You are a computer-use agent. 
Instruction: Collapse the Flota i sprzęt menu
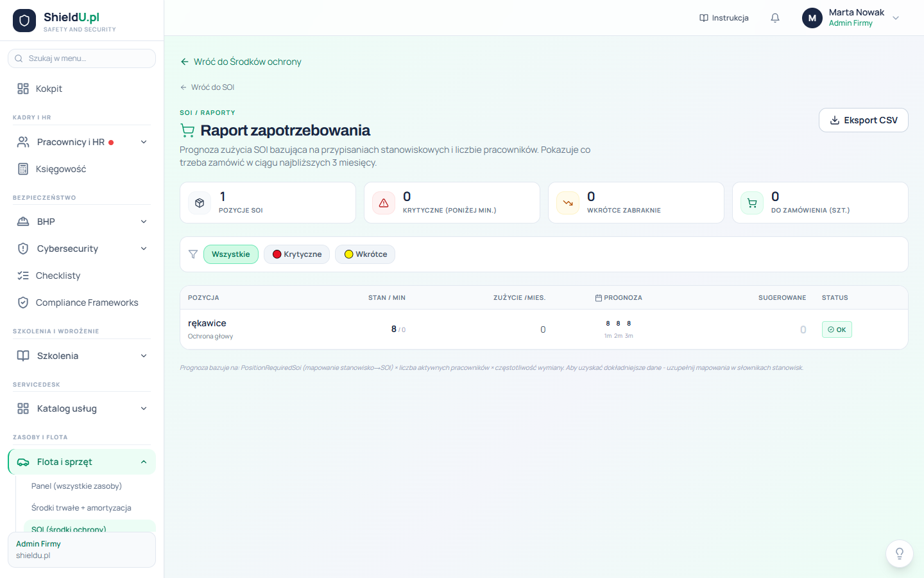81,462
